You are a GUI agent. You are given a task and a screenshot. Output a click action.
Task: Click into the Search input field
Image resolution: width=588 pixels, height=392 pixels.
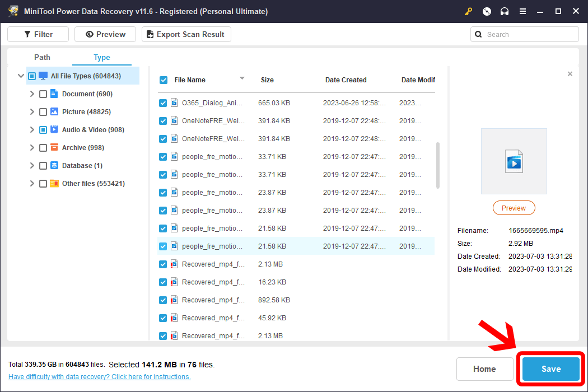(x=525, y=35)
